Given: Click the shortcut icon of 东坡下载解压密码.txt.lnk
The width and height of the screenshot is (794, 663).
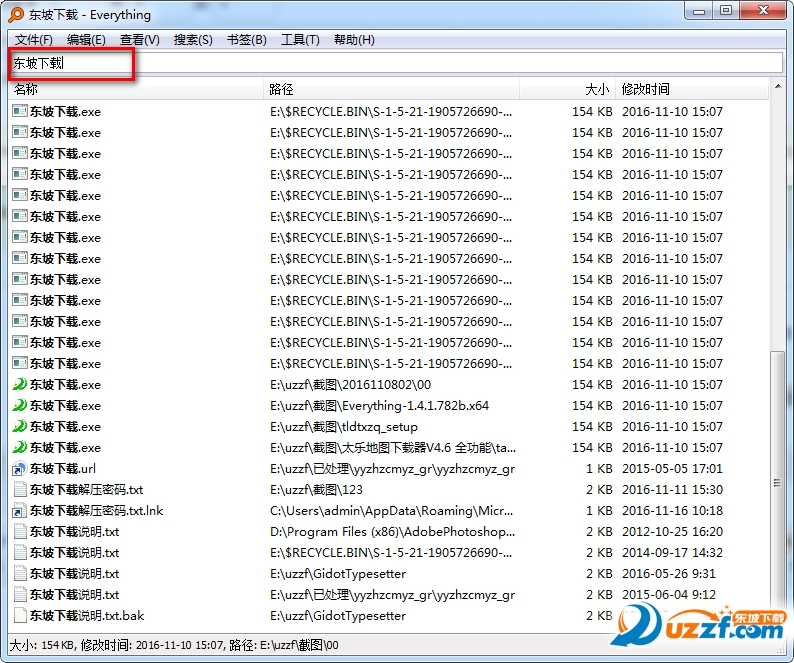Looking at the screenshot, I should (x=20, y=511).
